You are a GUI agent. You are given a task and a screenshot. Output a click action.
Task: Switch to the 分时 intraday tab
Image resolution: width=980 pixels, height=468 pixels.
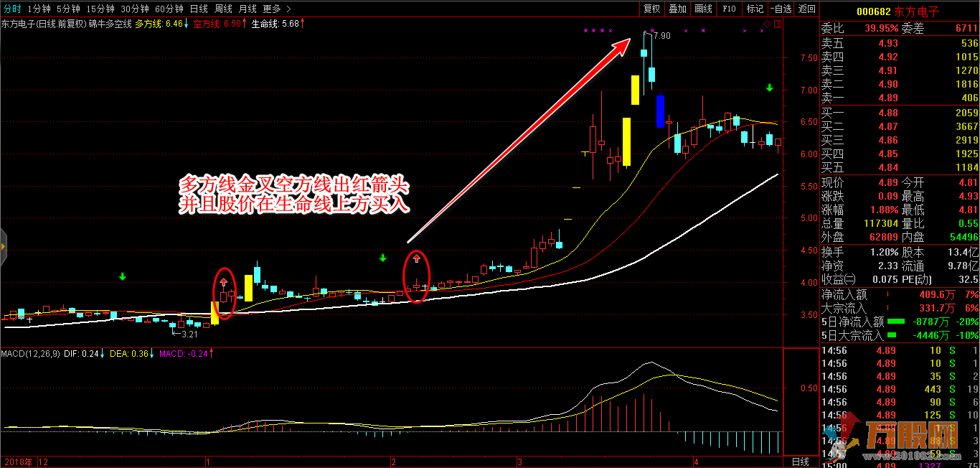click(x=12, y=9)
